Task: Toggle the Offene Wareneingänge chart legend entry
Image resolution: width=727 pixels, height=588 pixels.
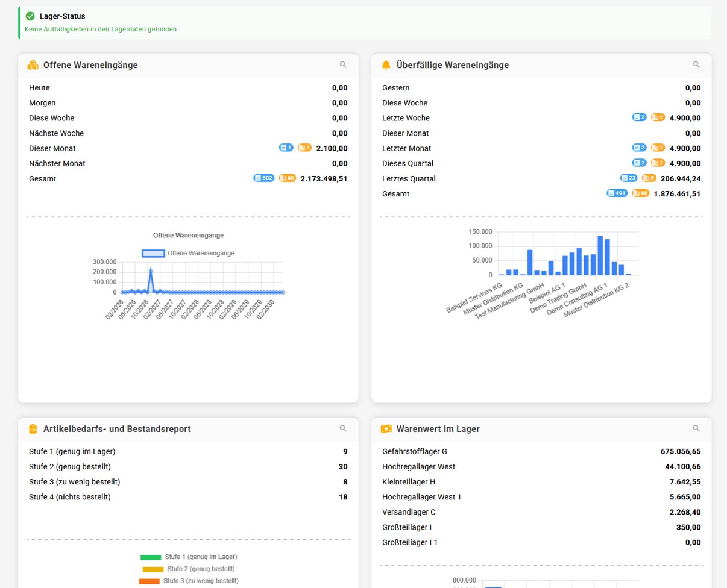Action: [188, 254]
